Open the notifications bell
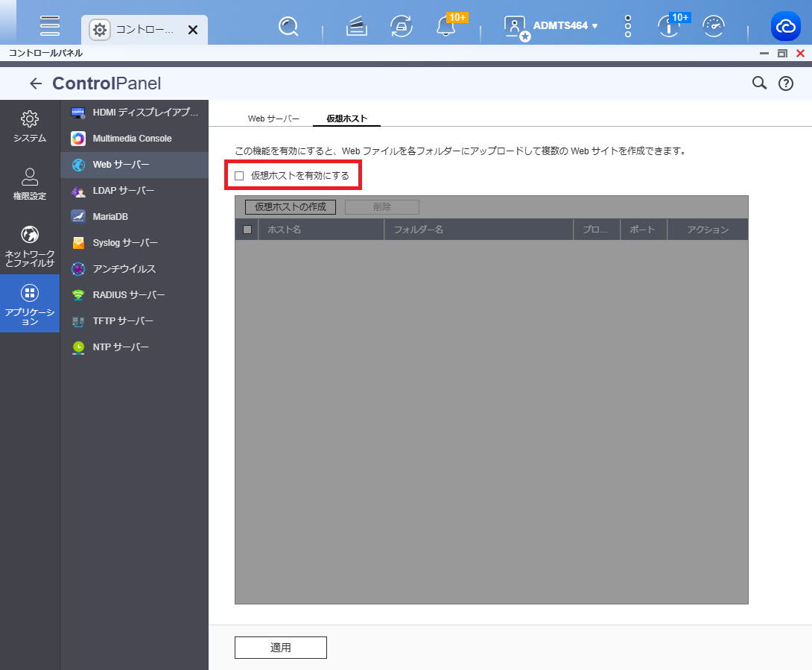The height and width of the screenshot is (670, 812). 446,27
